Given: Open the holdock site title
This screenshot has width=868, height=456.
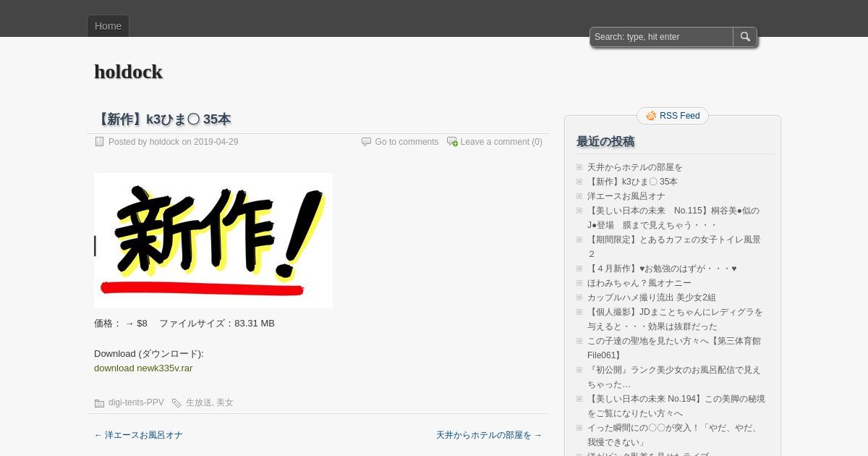Looking at the screenshot, I should pos(128,72).
